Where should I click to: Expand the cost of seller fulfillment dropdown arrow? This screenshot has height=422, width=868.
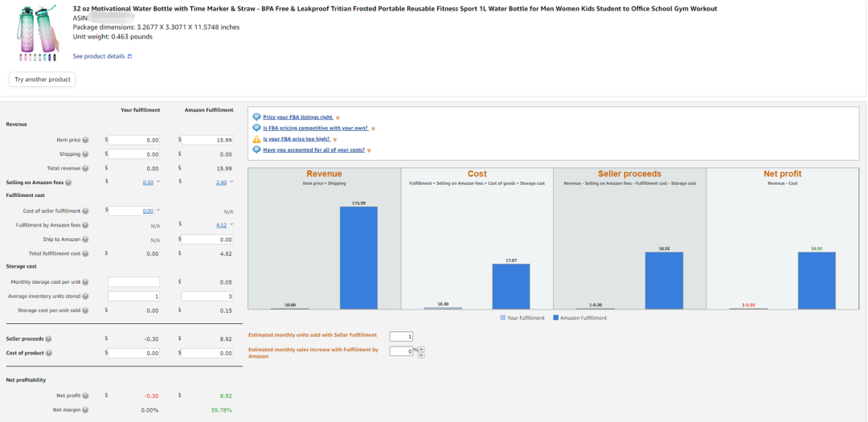pyautogui.click(x=158, y=211)
